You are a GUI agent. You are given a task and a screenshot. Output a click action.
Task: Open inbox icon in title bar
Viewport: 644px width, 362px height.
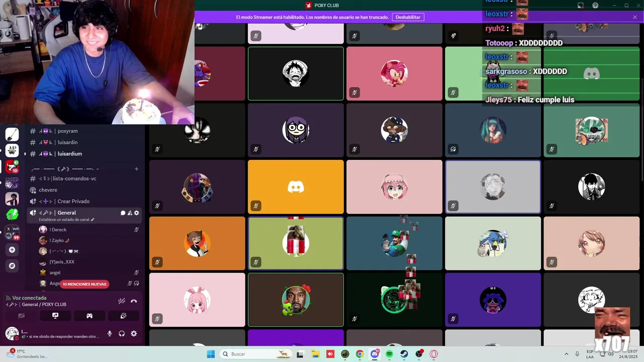pyautogui.click(x=581, y=6)
